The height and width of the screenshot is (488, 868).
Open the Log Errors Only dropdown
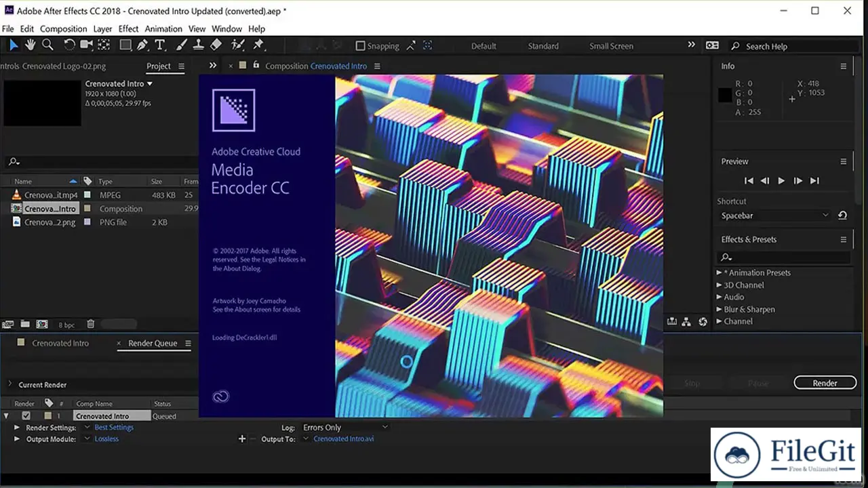[345, 428]
